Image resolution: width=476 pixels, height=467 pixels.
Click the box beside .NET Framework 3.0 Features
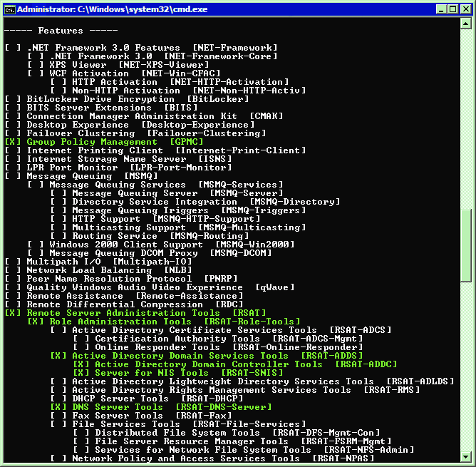(x=13, y=48)
